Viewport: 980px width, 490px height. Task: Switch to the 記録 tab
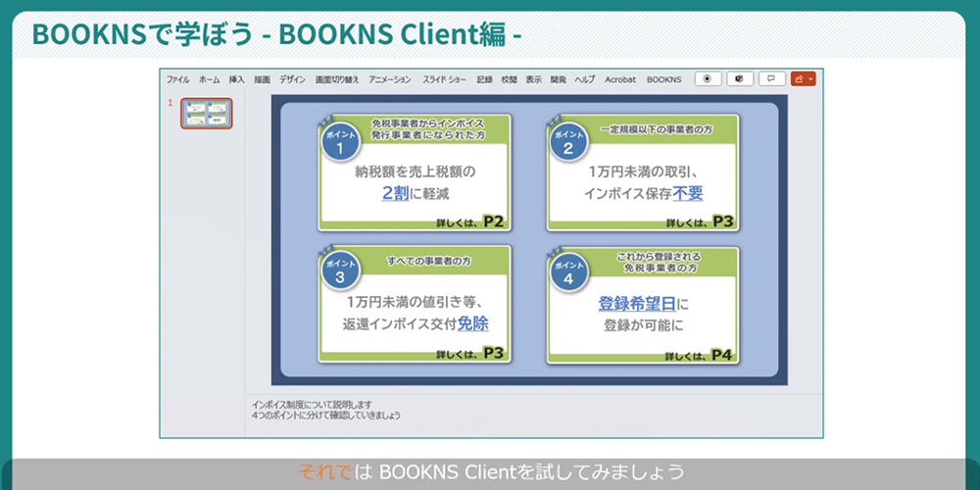coord(485,80)
